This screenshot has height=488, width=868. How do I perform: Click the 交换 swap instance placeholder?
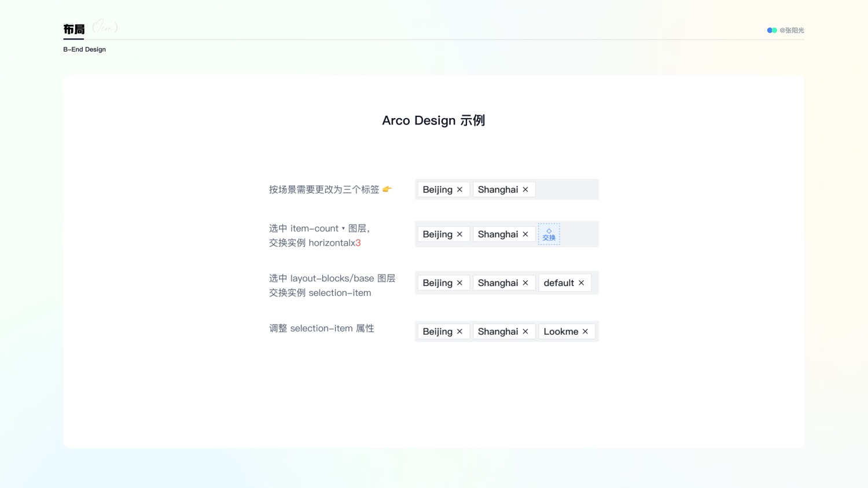click(x=549, y=234)
